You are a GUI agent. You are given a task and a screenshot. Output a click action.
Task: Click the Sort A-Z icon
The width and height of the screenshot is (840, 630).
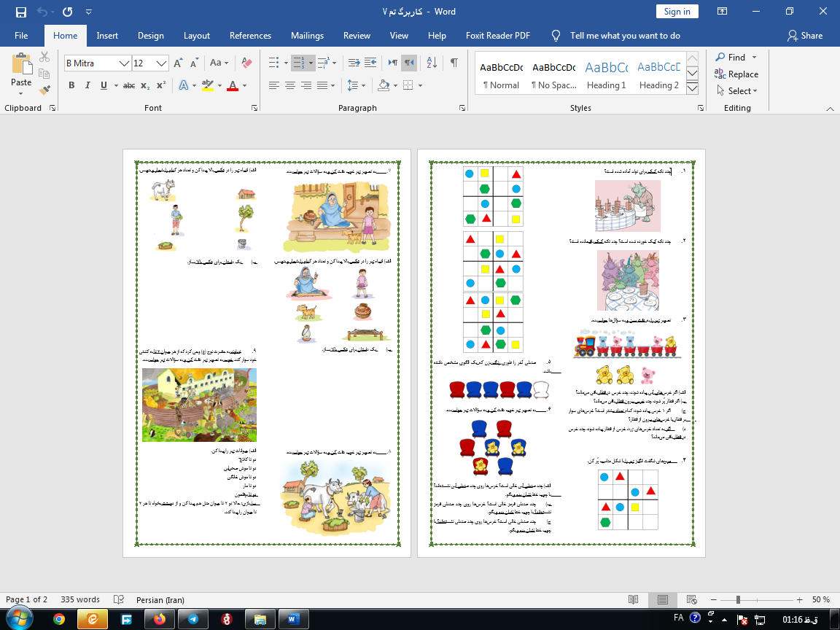(431, 63)
